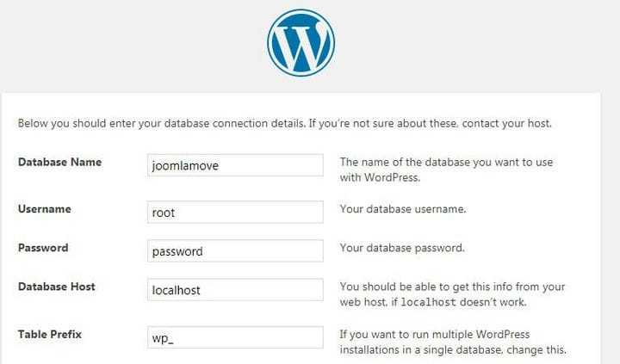The height and width of the screenshot is (364, 620).
Task: Place cursor after 'joomlamove' text
Action: coord(219,165)
